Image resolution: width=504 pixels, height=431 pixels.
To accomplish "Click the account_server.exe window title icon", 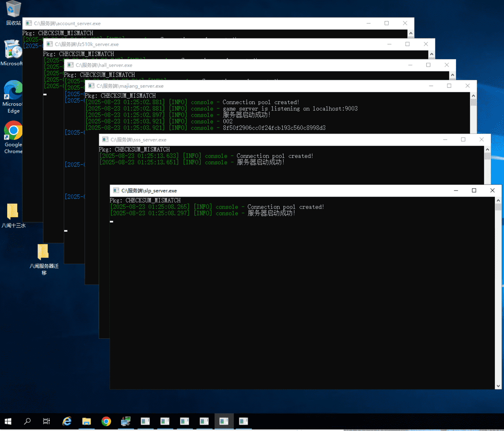I will (29, 23).
